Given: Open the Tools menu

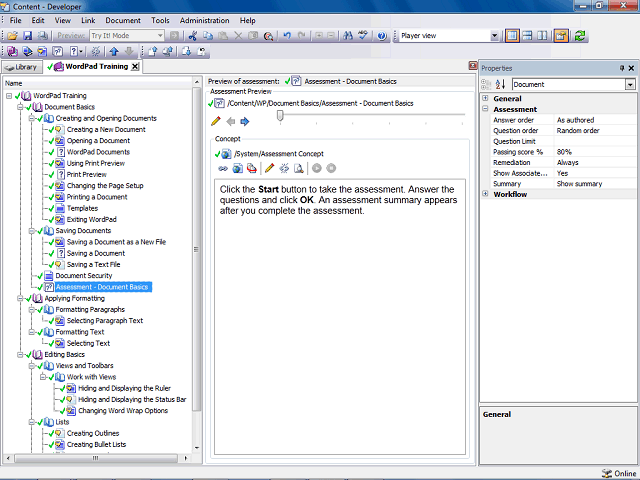Looking at the screenshot, I should pos(160,20).
